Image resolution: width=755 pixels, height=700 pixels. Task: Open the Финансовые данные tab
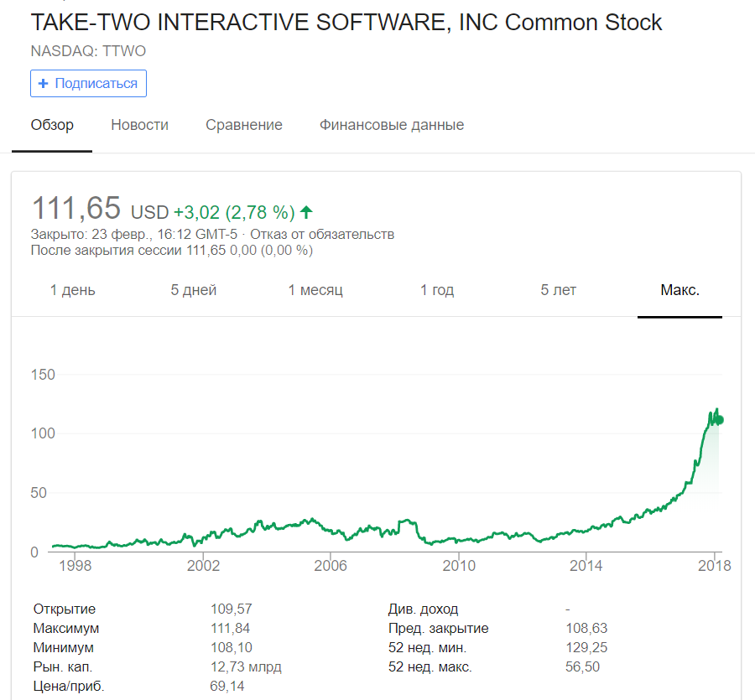391,125
